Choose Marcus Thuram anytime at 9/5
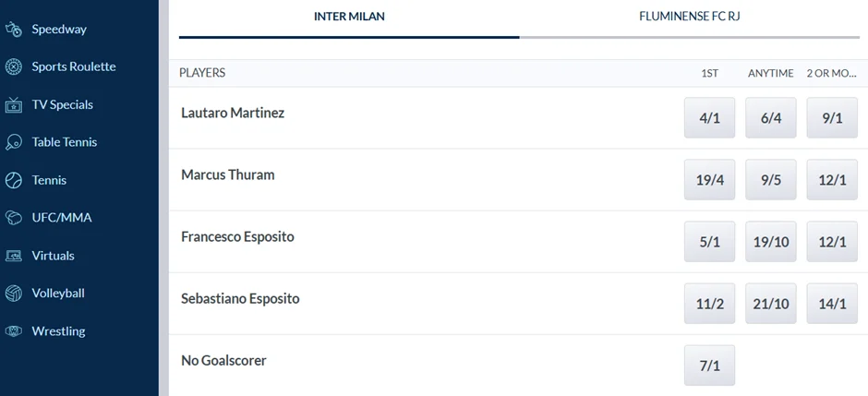This screenshot has width=868, height=396. (771, 180)
